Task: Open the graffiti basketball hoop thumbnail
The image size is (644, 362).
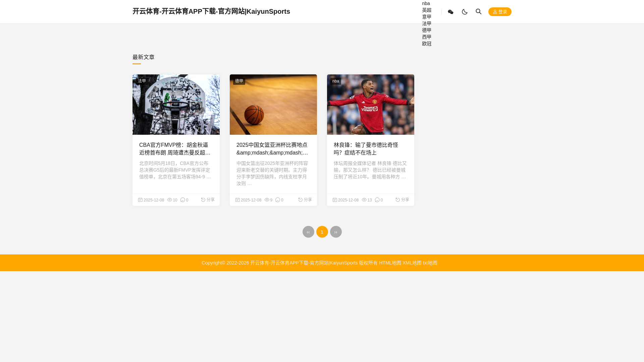Action: pos(176,105)
